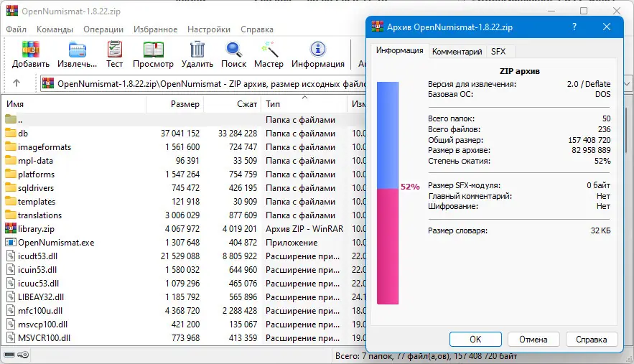Open the Настройки menu
Viewport: 634px width, 364px height.
tap(209, 29)
